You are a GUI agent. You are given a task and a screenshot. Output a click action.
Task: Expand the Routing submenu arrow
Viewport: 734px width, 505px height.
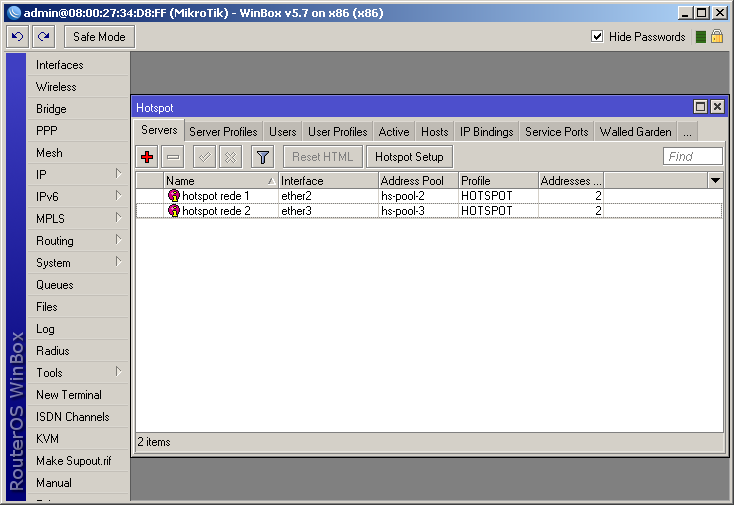[x=118, y=240]
